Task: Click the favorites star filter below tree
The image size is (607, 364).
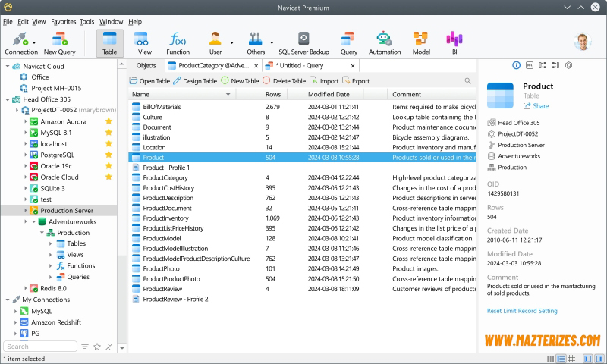Action: pos(97,347)
